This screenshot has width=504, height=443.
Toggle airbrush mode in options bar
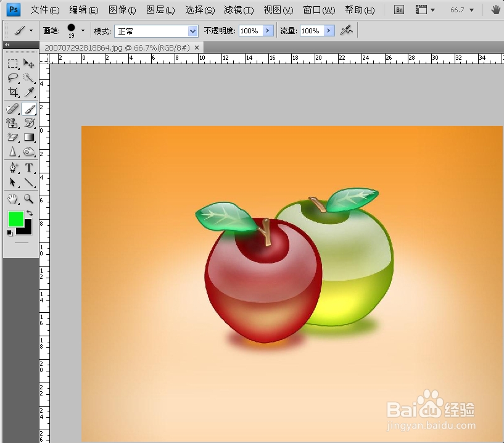[347, 30]
